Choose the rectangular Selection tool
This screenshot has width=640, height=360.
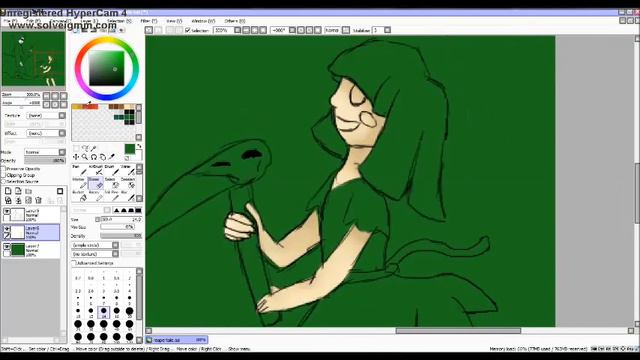pyautogui.click(x=76, y=148)
